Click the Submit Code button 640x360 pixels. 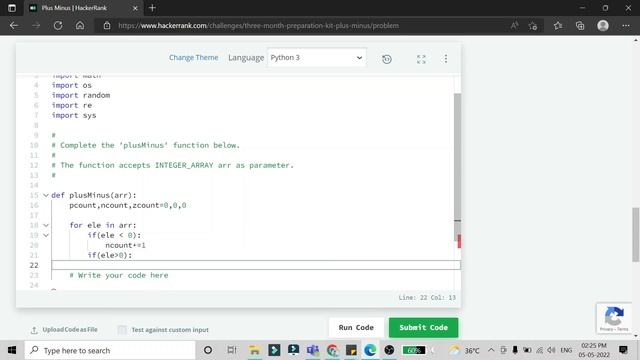[423, 327]
